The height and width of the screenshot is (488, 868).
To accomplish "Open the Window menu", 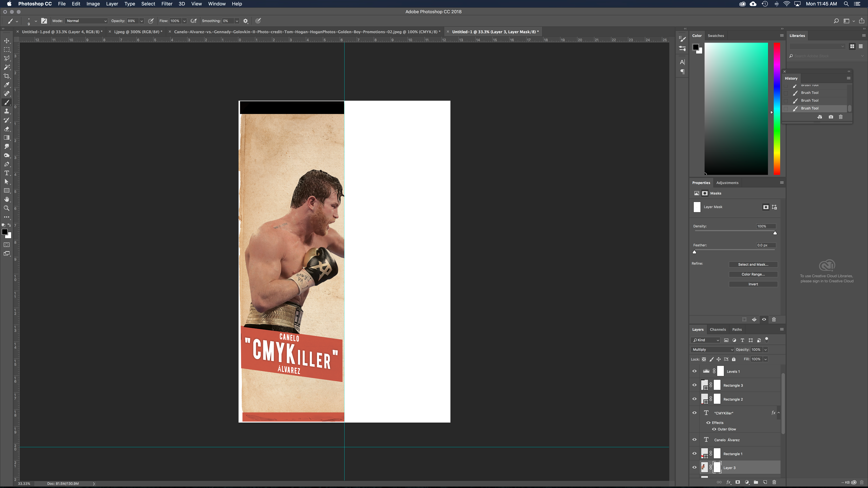I will point(217,4).
